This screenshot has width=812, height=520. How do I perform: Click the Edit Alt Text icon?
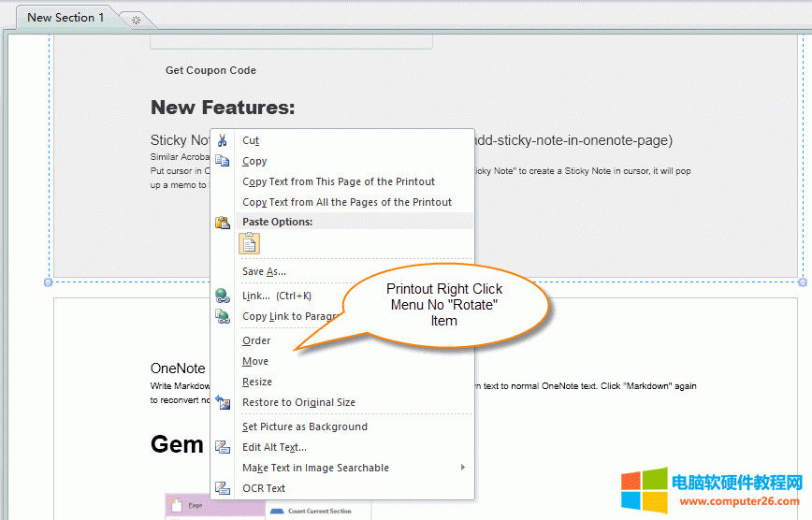(223, 447)
